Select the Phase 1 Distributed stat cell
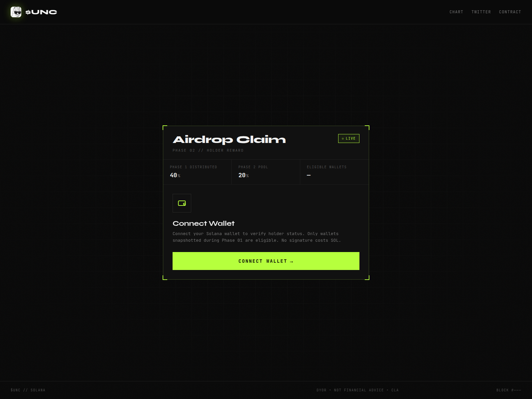This screenshot has width=532, height=399. click(197, 172)
